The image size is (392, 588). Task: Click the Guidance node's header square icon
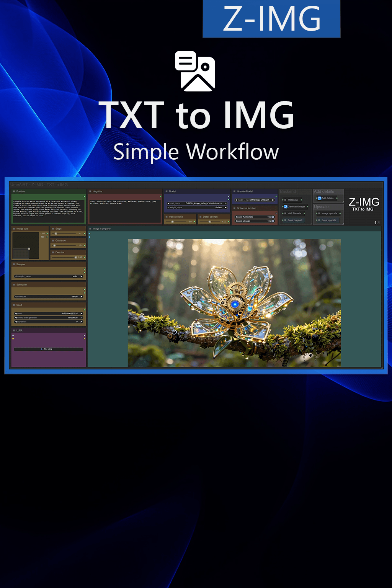pos(53,240)
